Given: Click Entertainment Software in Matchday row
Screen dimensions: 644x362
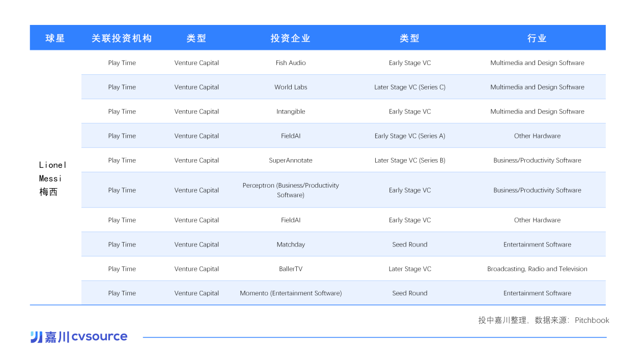Looking at the screenshot, I should (537, 245).
